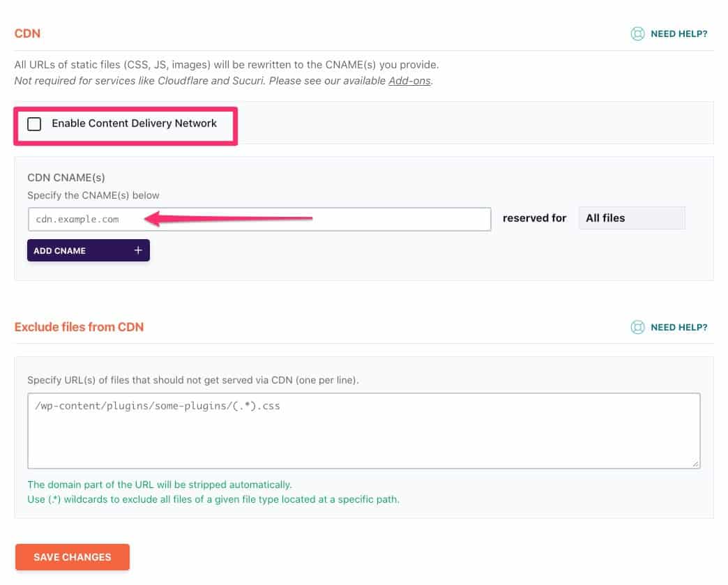Click the exclude files URL textarea
Screen dimensions: 728x585
coord(364,429)
